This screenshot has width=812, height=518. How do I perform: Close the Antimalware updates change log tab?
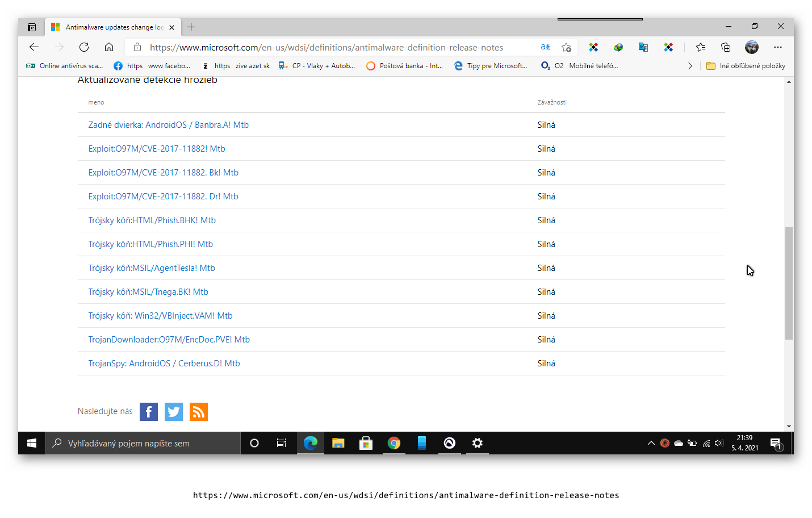171,27
